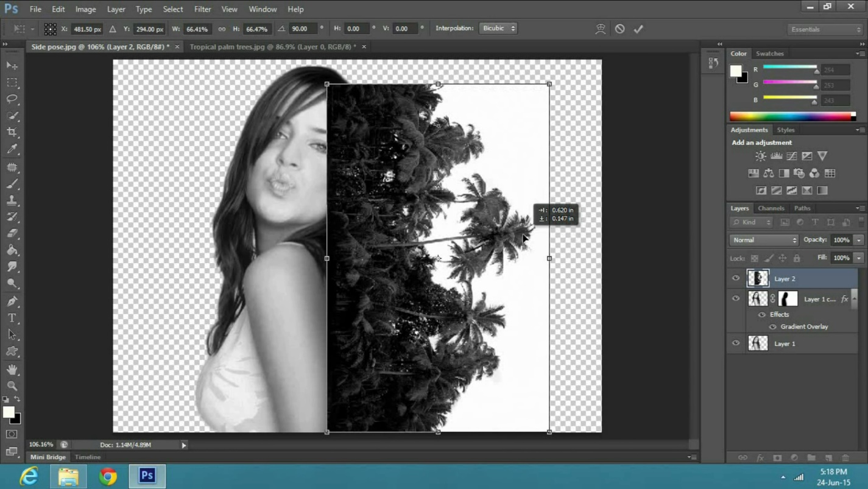Select the Zoom tool

click(x=12, y=385)
